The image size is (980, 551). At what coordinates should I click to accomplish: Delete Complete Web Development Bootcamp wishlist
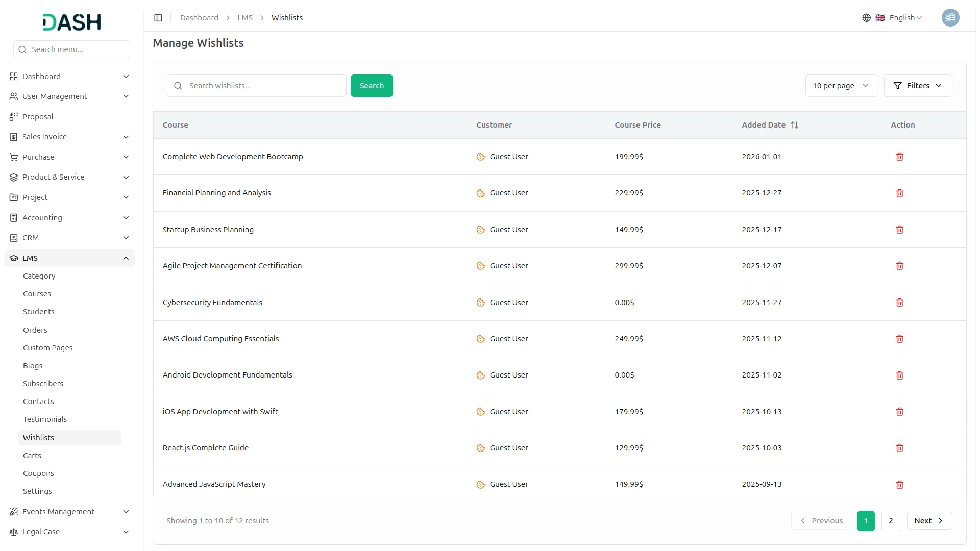click(x=899, y=157)
